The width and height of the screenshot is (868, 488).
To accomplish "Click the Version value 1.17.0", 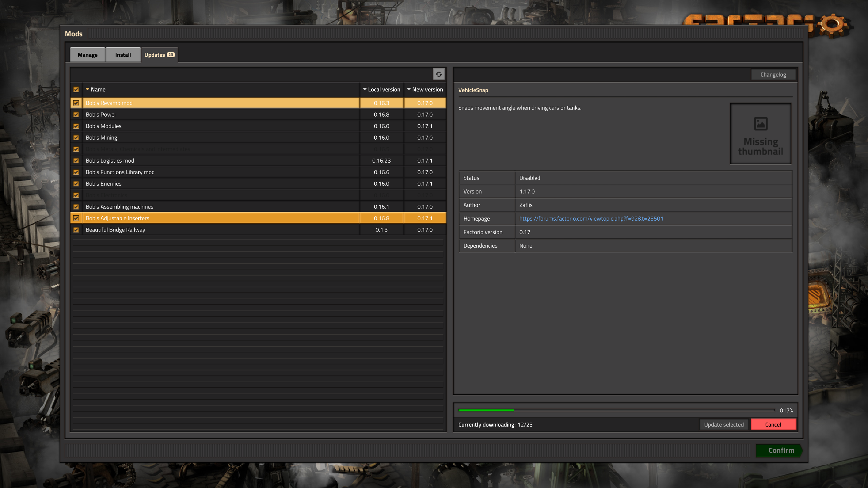I will coord(527,191).
